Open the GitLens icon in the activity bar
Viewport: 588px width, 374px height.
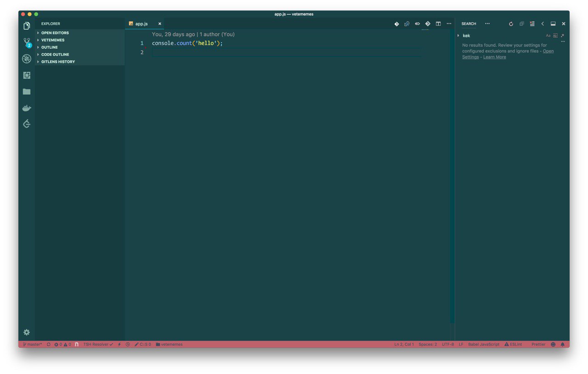pyautogui.click(x=27, y=124)
